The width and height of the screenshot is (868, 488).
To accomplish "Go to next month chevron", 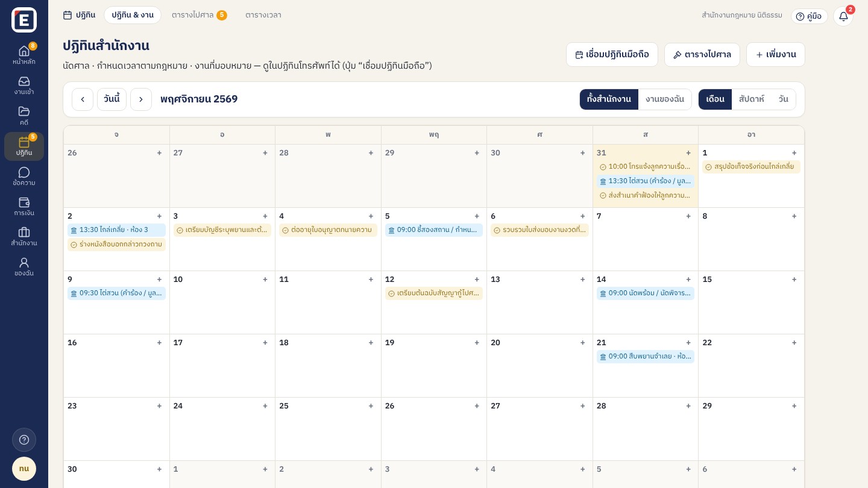I will click(x=141, y=99).
